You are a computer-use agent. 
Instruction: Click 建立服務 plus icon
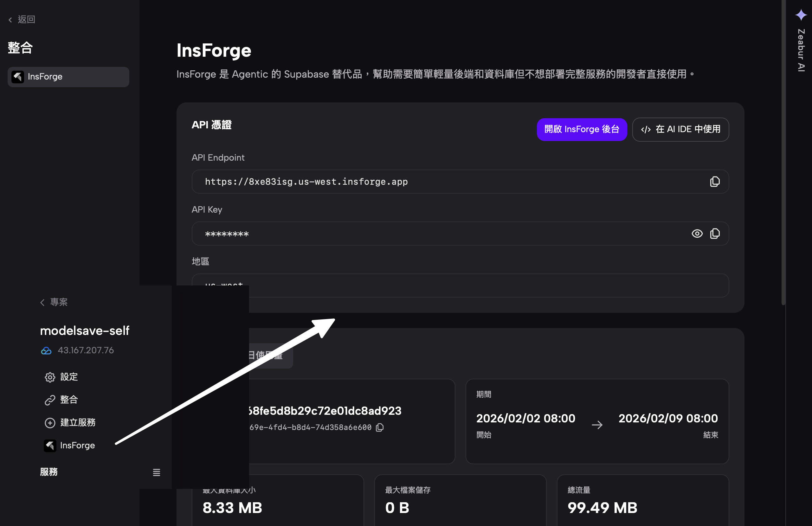tap(50, 423)
